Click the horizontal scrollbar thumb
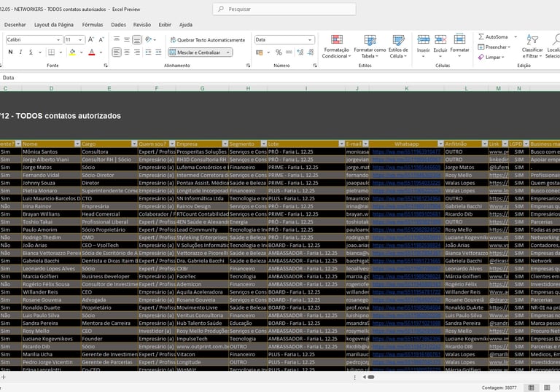Viewport: 560px width, 392px height. (371, 377)
